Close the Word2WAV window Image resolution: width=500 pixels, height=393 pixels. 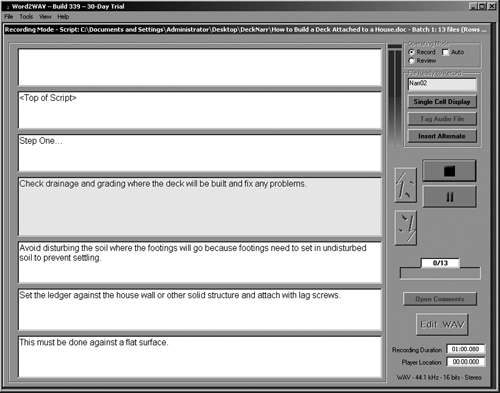point(492,6)
